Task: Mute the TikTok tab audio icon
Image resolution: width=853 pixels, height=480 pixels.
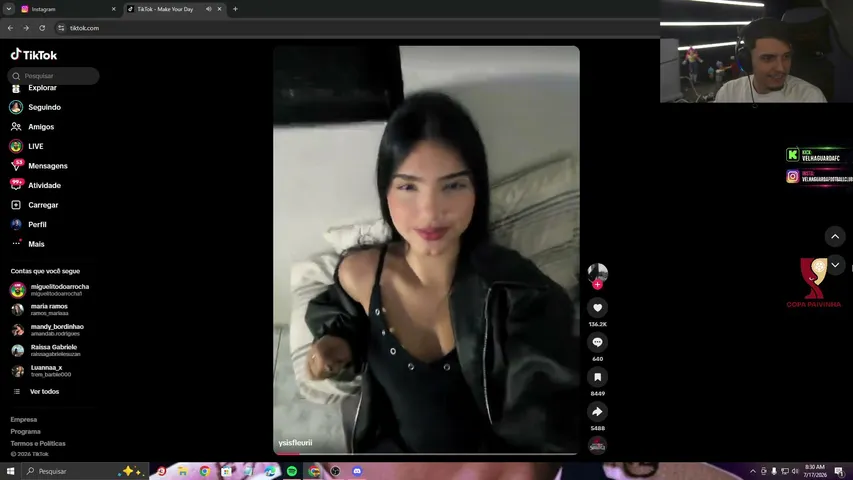Action: [208, 9]
